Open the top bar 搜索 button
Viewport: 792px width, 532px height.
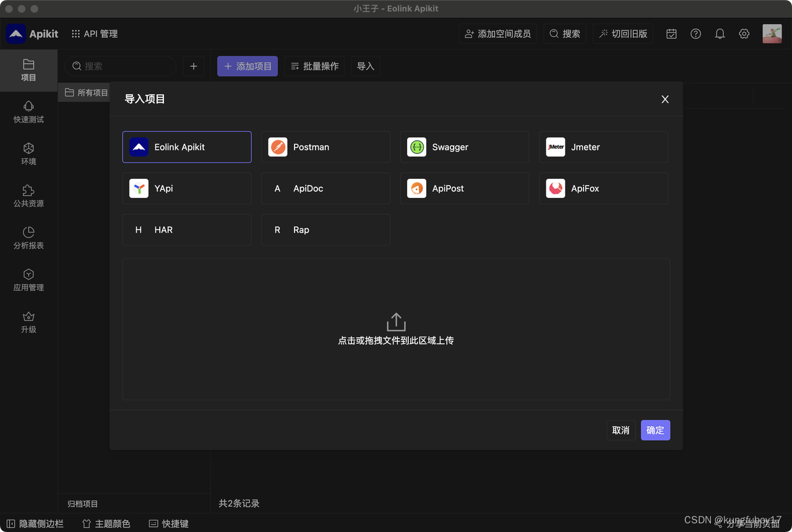(565, 34)
